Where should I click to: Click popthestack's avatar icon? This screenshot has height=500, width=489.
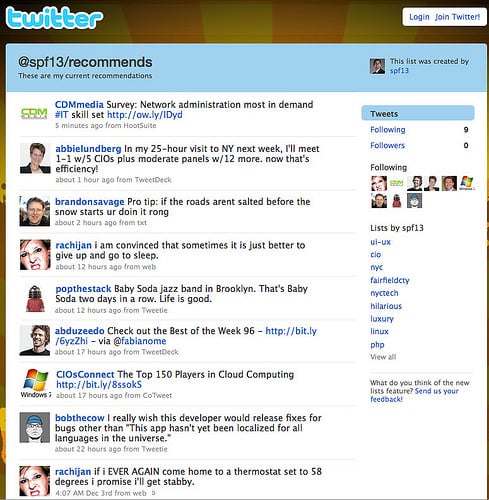click(35, 298)
